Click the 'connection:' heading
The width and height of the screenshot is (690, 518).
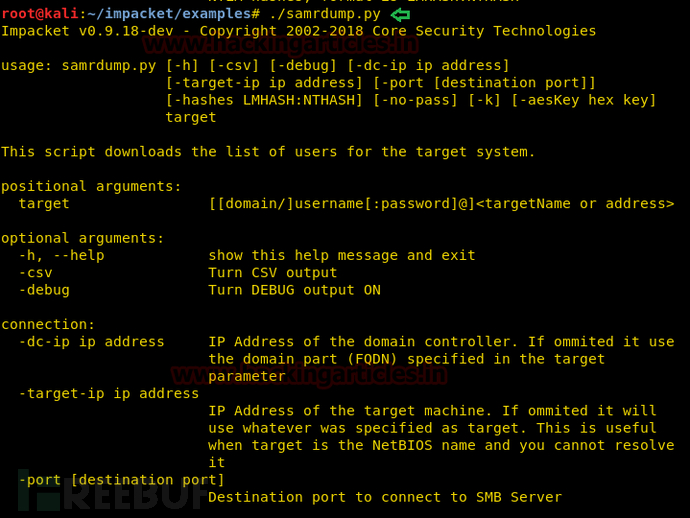tap(48, 324)
